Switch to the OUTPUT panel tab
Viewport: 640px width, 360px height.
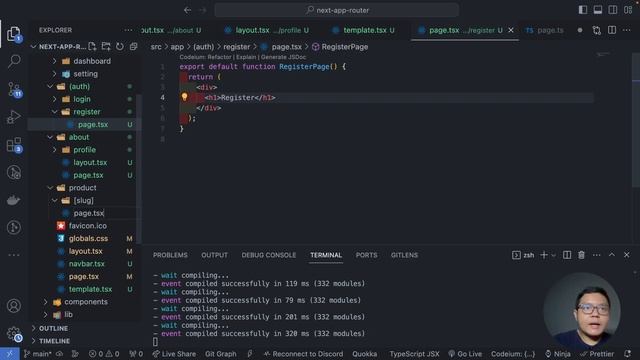tap(214, 255)
